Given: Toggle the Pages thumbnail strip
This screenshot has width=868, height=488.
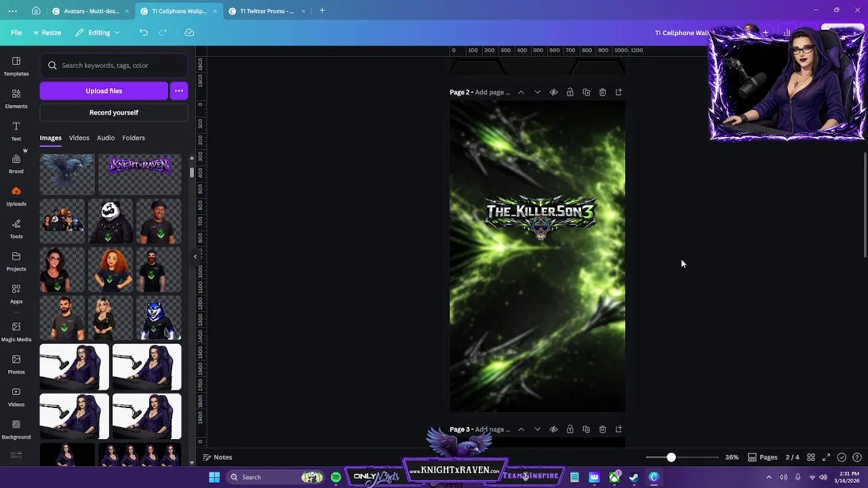Looking at the screenshot, I should (x=762, y=457).
